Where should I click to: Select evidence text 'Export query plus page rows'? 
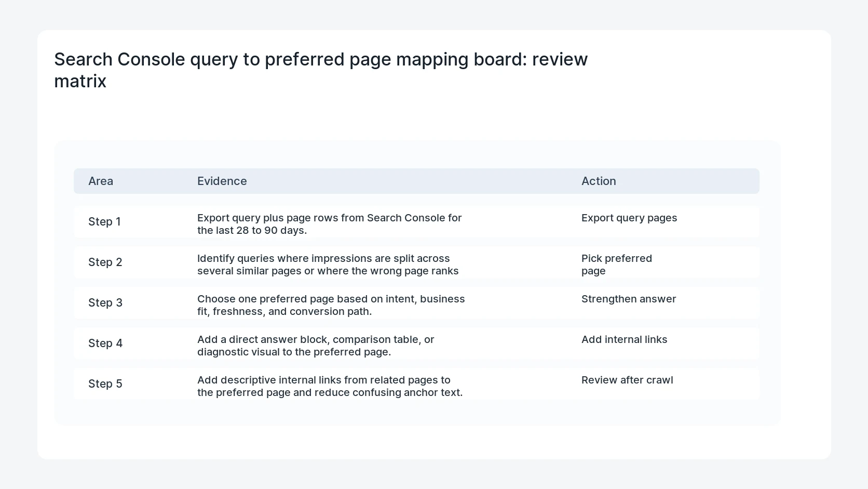click(x=268, y=218)
